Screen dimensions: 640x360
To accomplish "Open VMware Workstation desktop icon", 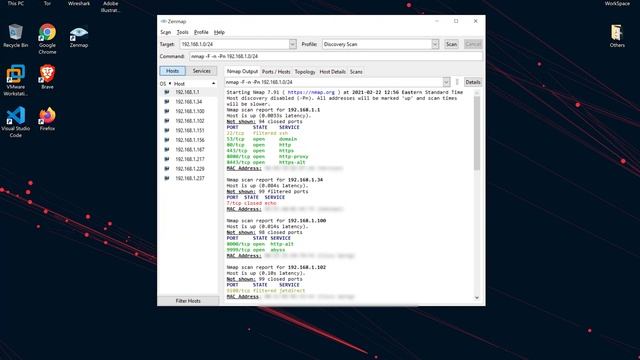I will click(16, 80).
